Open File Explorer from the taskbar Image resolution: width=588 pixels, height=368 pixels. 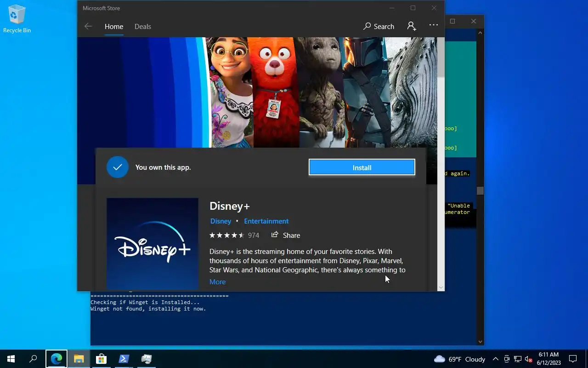pyautogui.click(x=79, y=359)
